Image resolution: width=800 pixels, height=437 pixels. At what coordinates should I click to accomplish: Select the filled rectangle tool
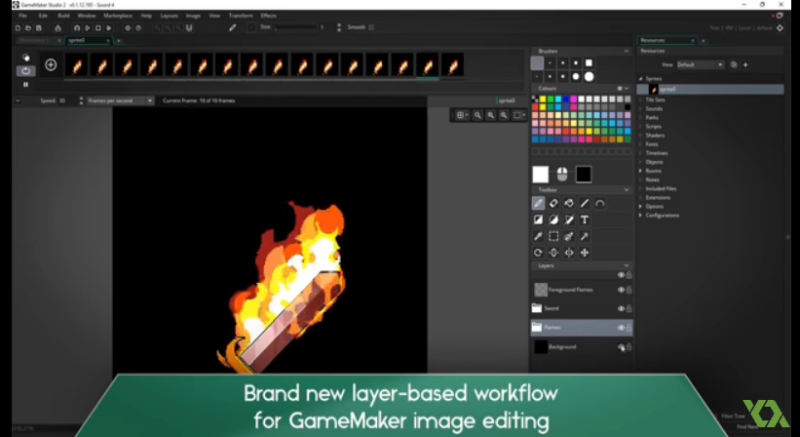pyautogui.click(x=538, y=220)
